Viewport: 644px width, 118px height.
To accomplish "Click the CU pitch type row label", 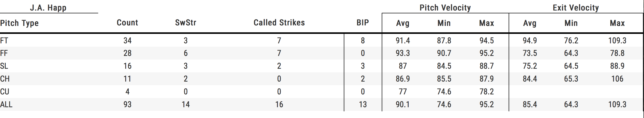I will coord(5,92).
